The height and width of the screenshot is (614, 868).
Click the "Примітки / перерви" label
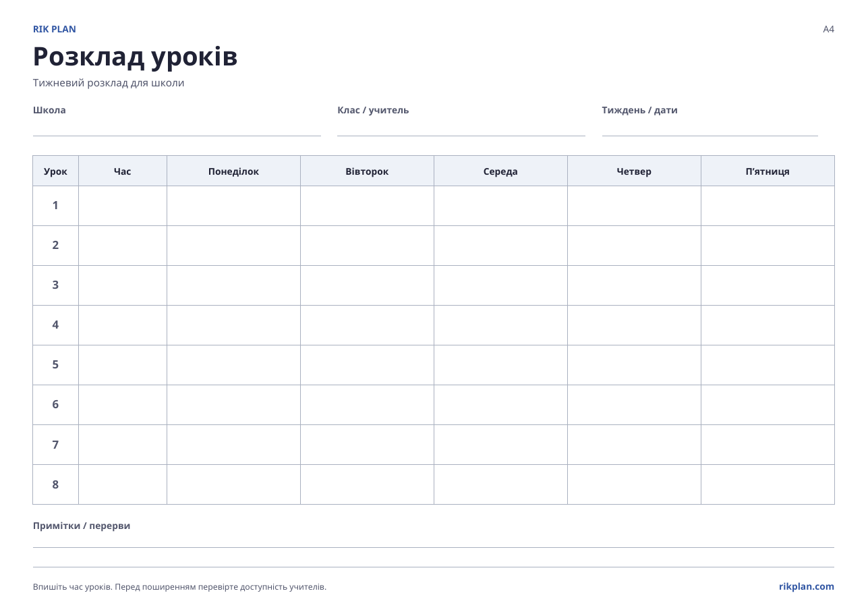pyautogui.click(x=82, y=526)
